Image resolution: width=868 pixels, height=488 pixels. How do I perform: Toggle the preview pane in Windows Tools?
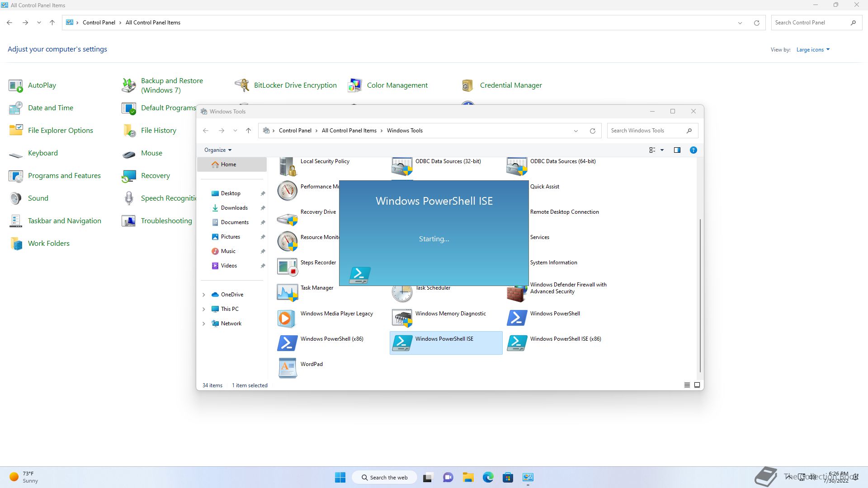(x=677, y=150)
